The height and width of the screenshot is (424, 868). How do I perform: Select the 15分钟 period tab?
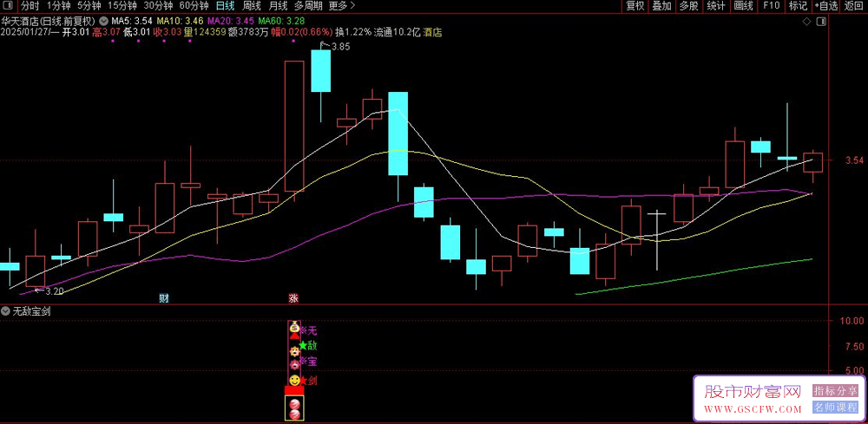point(122,6)
